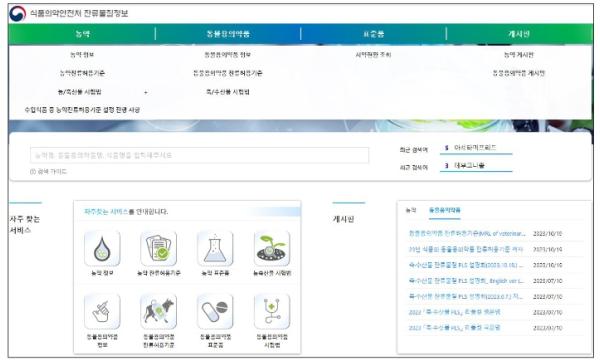600x361 pixels.
Task: Open the sprouting plant icon
Action: pyautogui.click(x=272, y=248)
